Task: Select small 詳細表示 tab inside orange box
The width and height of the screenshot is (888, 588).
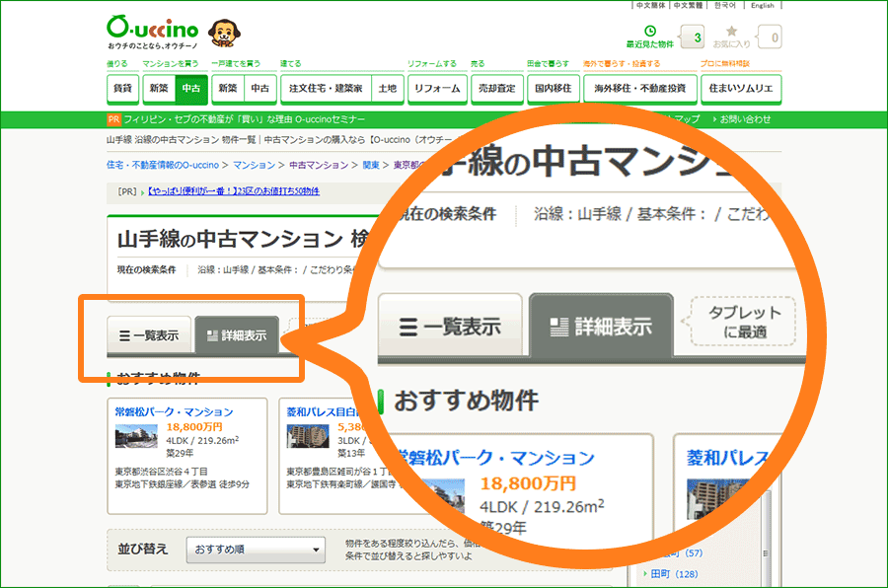Action: (x=237, y=335)
